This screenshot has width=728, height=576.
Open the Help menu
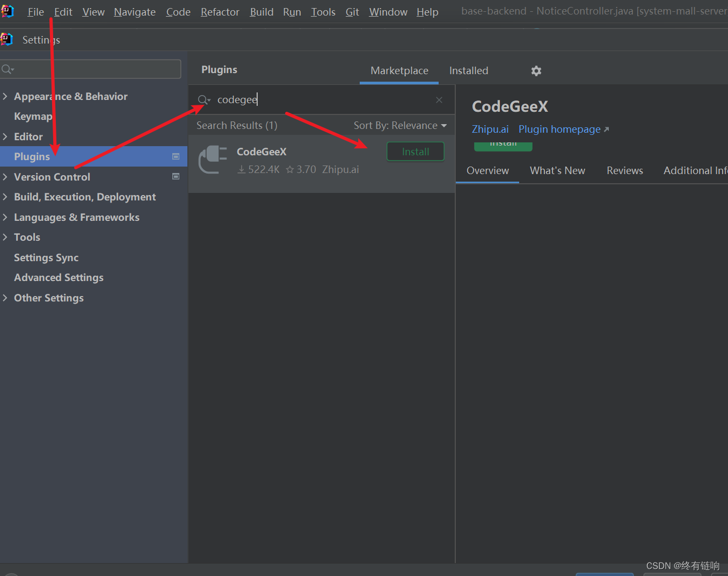point(427,12)
